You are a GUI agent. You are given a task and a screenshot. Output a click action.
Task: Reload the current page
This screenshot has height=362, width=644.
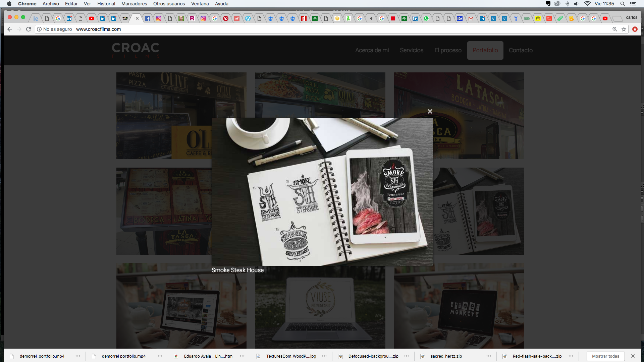(29, 29)
